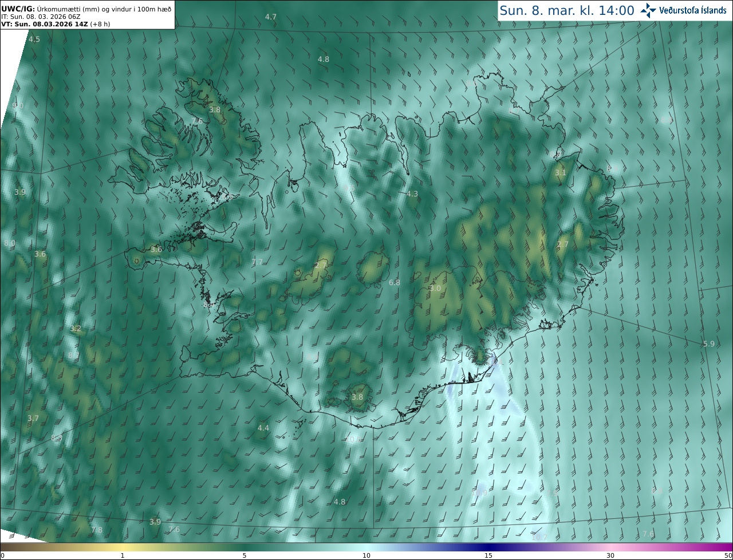Click the 3.0 value on the map

tap(435, 289)
